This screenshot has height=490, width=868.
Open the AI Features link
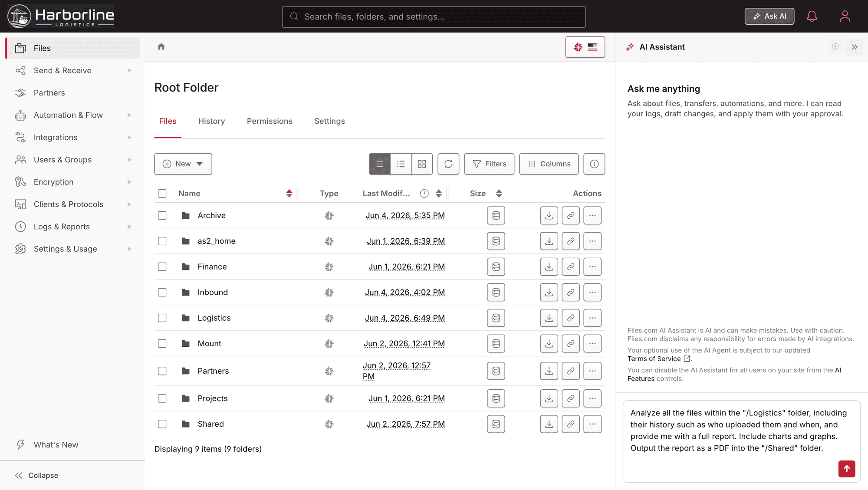point(734,375)
